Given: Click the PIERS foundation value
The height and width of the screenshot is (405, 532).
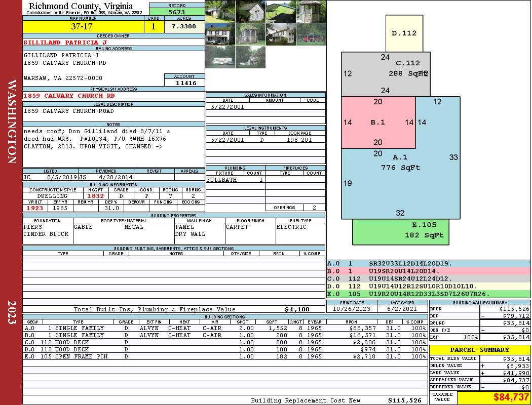Looking at the screenshot, I should click(x=33, y=227).
